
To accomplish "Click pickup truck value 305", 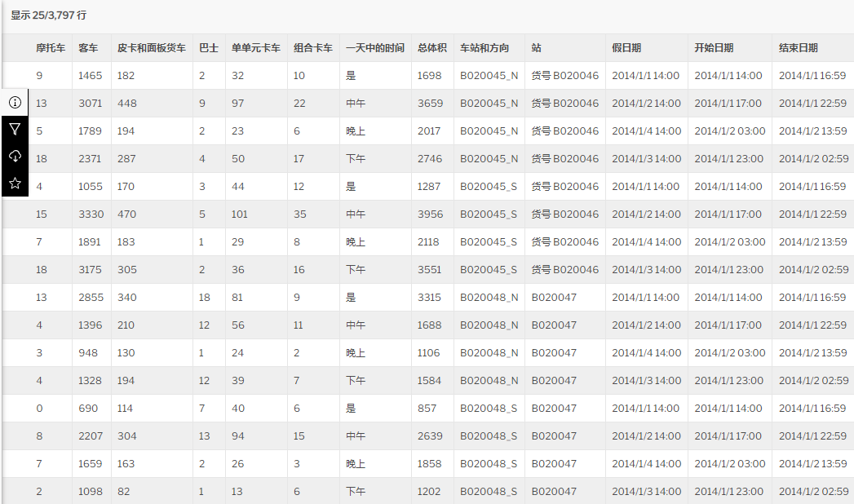I will [127, 270].
